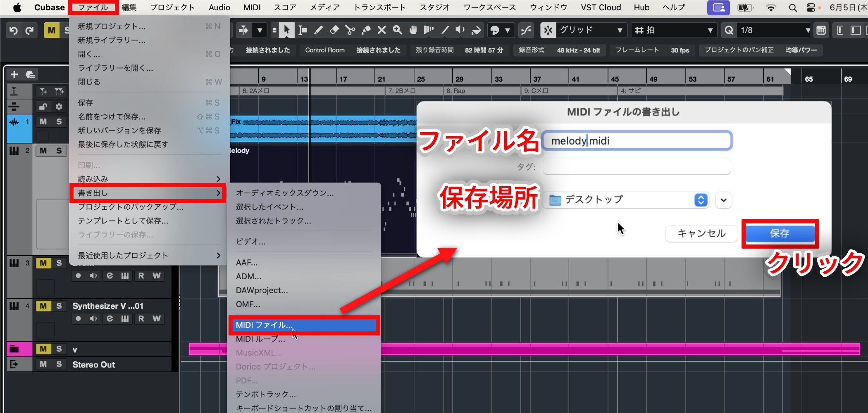This screenshot has height=413, width=868.
Task: Toggle the Snap on/off icon
Action: 548,30
